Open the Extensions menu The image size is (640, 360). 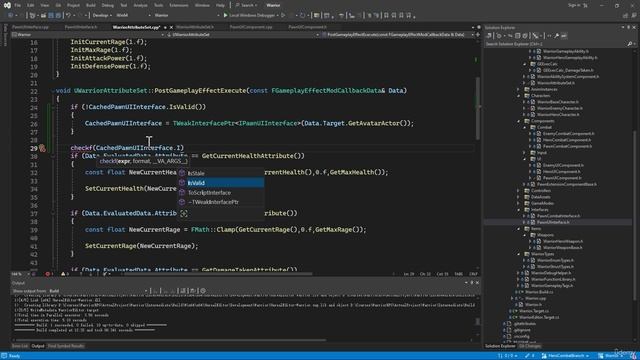tap(179, 5)
